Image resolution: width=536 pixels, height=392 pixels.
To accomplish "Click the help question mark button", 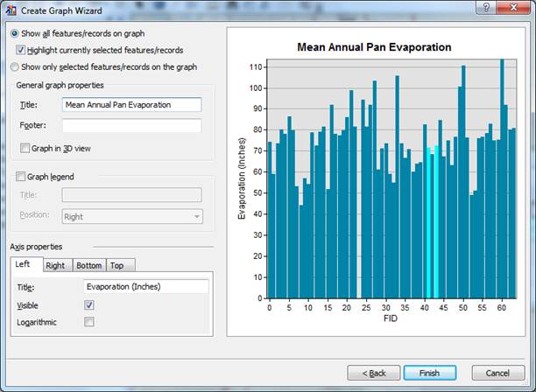I will (483, 8).
